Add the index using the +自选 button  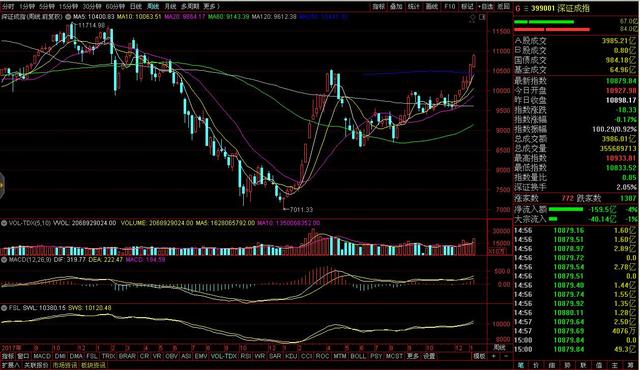tap(485, 7)
